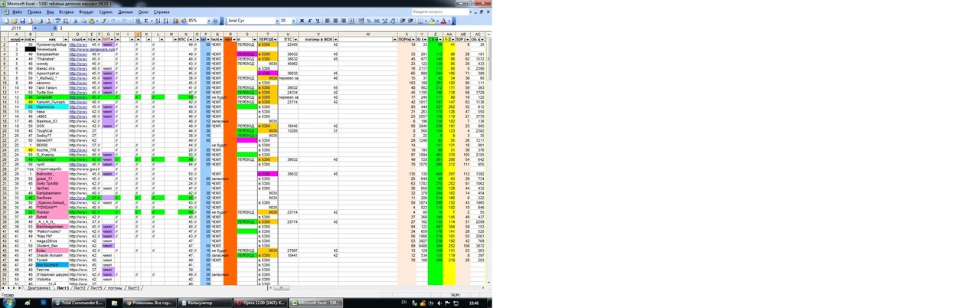Image resolution: width=980 pixels, height=308 pixels.
Task: Save the workbook with Save icon
Action: tap(22, 21)
